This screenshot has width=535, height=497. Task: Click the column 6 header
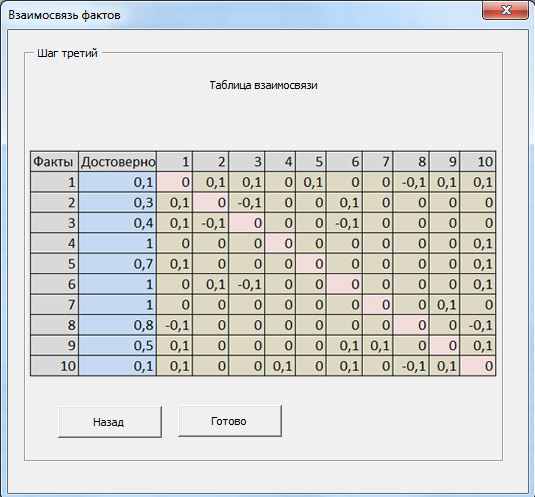[344, 162]
